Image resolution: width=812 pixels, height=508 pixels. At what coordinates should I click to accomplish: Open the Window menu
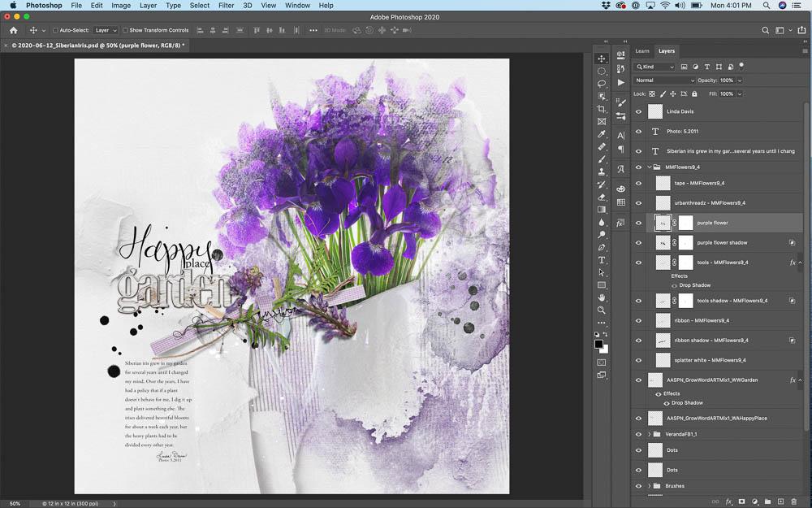coord(297,5)
